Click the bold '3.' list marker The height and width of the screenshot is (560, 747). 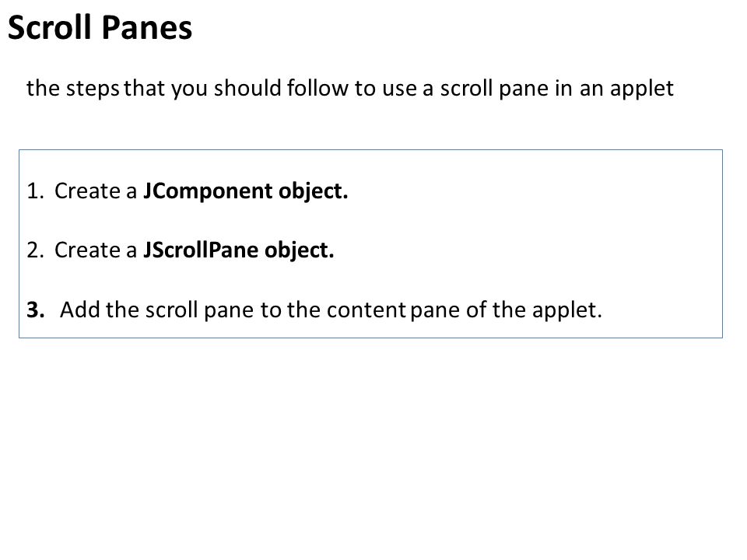click(x=36, y=310)
